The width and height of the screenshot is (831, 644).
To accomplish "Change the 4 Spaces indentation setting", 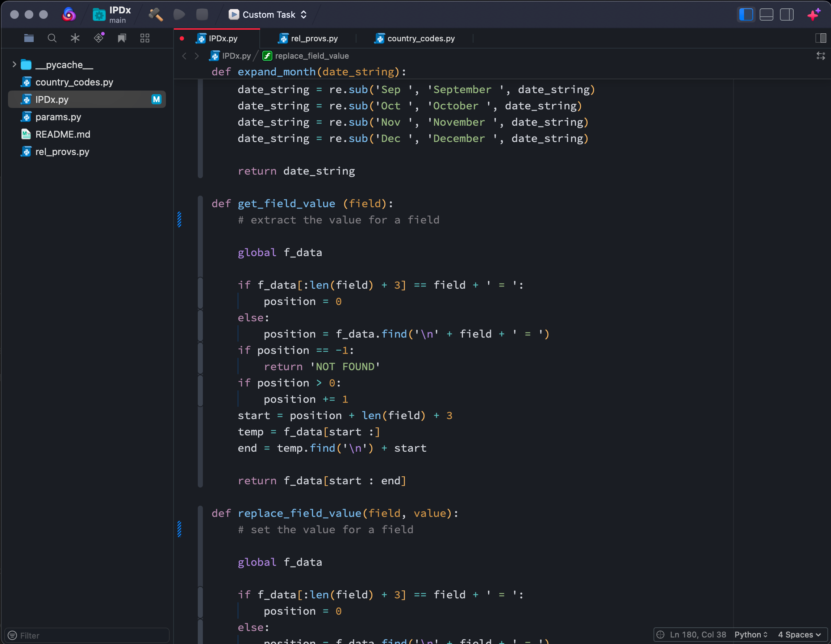I will pyautogui.click(x=799, y=635).
